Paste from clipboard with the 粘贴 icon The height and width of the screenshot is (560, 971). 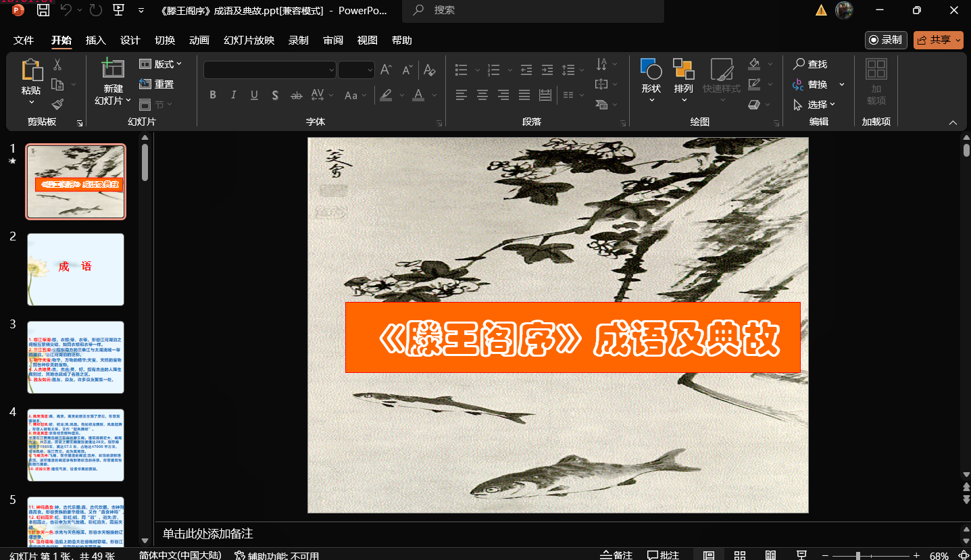31,70
